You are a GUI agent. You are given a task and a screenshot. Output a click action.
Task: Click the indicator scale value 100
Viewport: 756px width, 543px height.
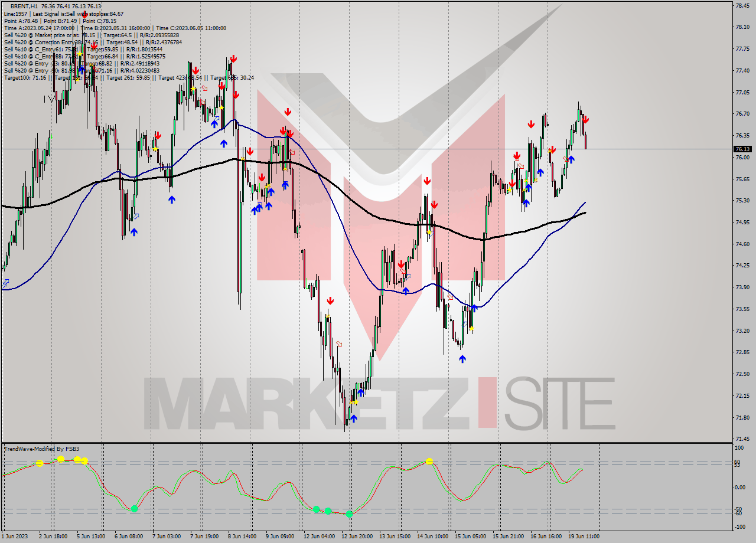(x=739, y=448)
